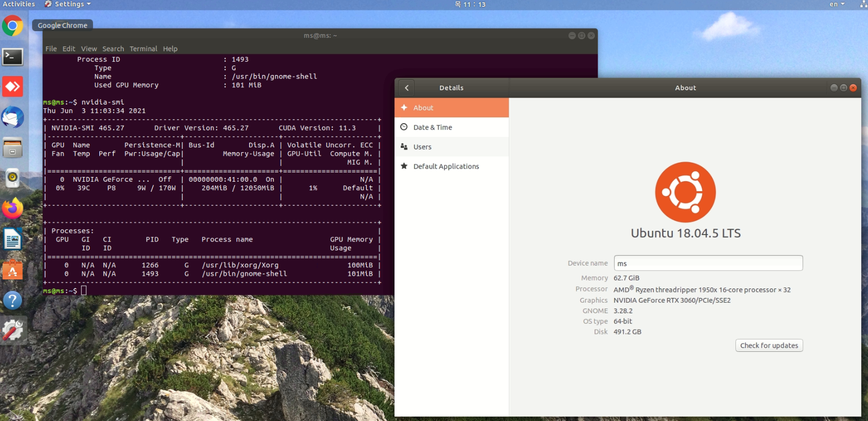Click Memory value '62.7 GiB'

[626, 278]
